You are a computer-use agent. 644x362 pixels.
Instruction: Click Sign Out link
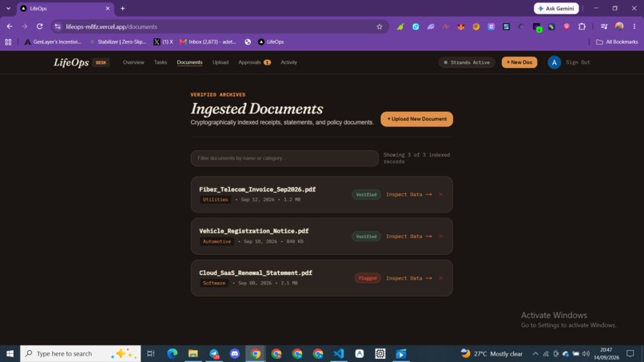pos(578,62)
